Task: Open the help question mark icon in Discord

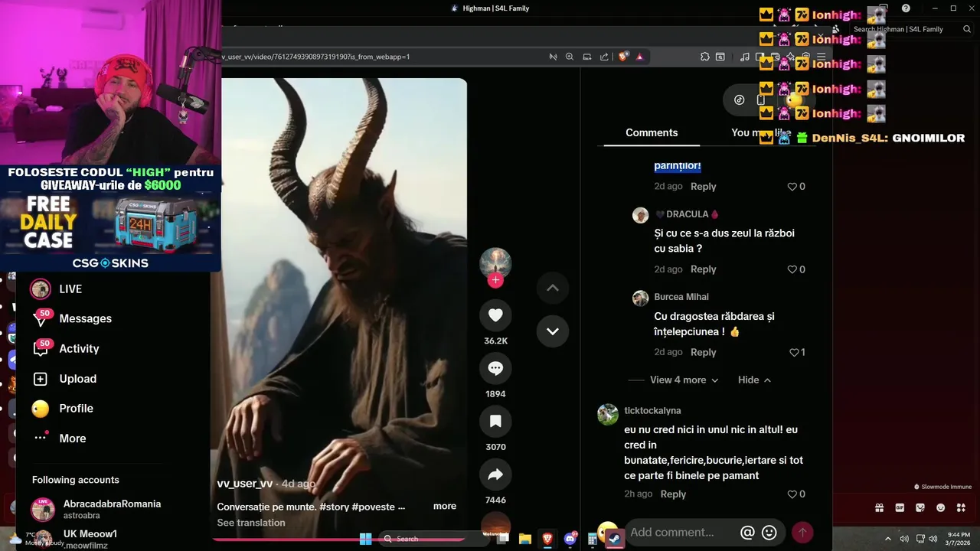Action: click(906, 8)
